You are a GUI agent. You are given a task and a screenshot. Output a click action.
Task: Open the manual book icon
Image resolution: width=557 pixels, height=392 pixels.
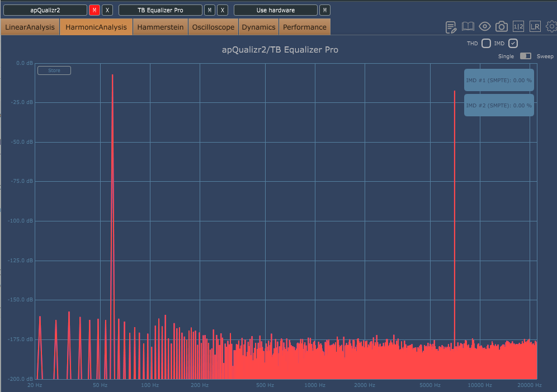[x=468, y=26]
